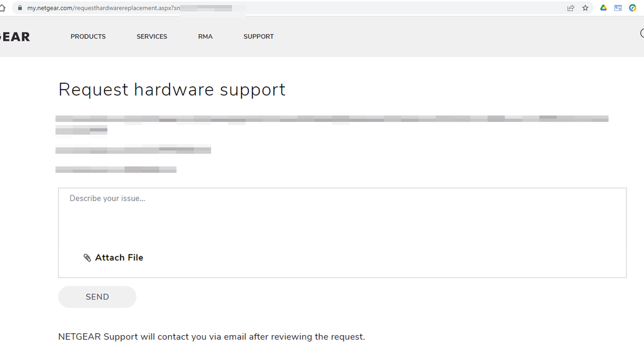Click the partially visible search icon in header
644x357 pixels.
[x=641, y=34]
